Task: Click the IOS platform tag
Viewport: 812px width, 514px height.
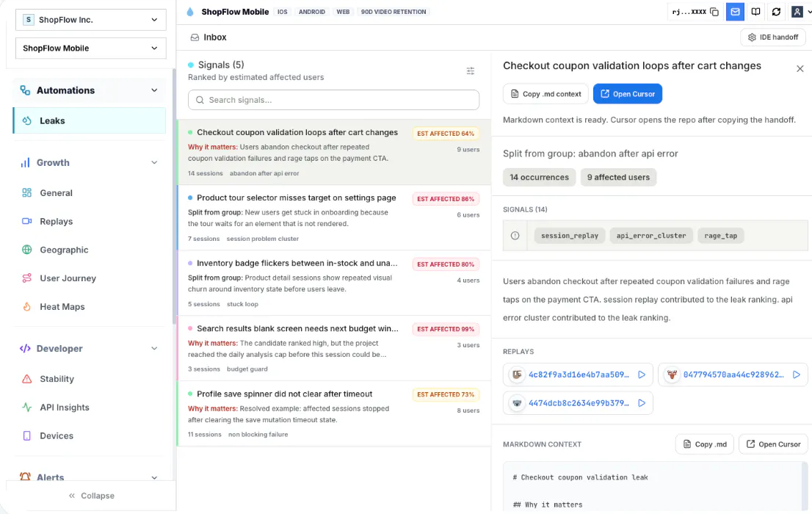Action: (x=282, y=12)
